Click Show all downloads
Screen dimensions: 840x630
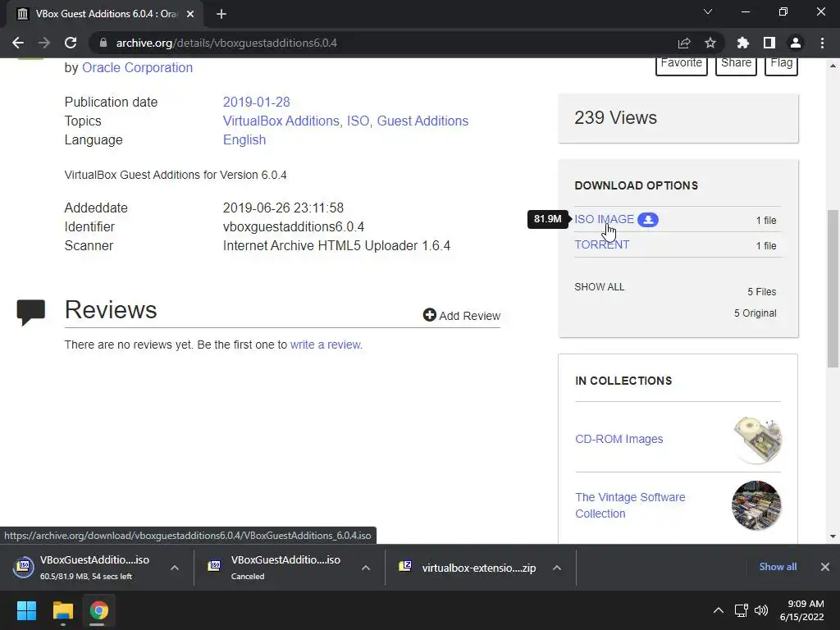click(778, 567)
